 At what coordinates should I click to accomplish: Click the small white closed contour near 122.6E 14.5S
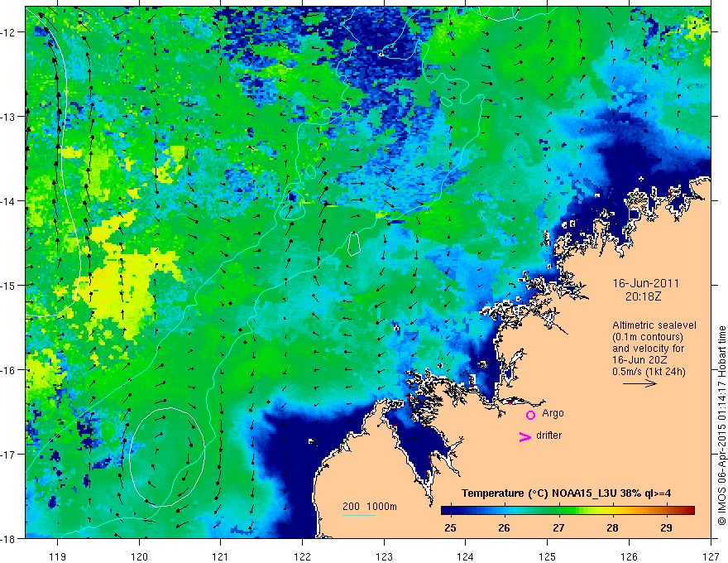pyautogui.click(x=354, y=244)
